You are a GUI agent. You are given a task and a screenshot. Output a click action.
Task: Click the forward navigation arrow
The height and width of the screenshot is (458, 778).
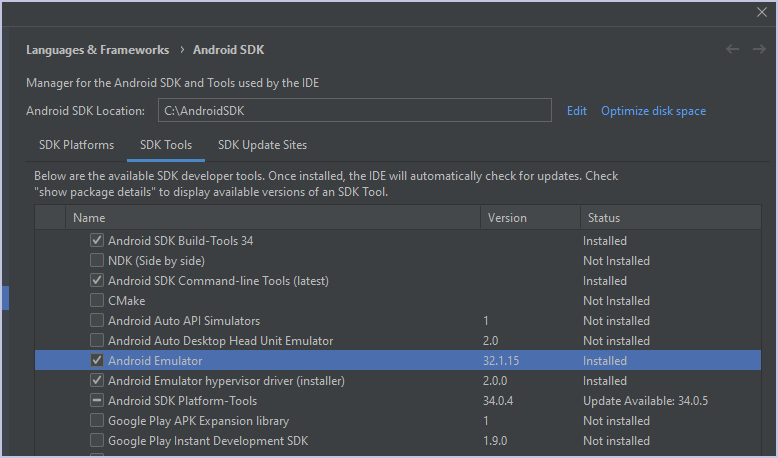coord(759,49)
